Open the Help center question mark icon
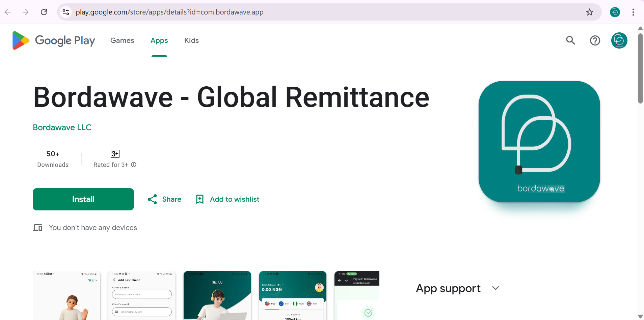This screenshot has height=320, width=644. 595,40
